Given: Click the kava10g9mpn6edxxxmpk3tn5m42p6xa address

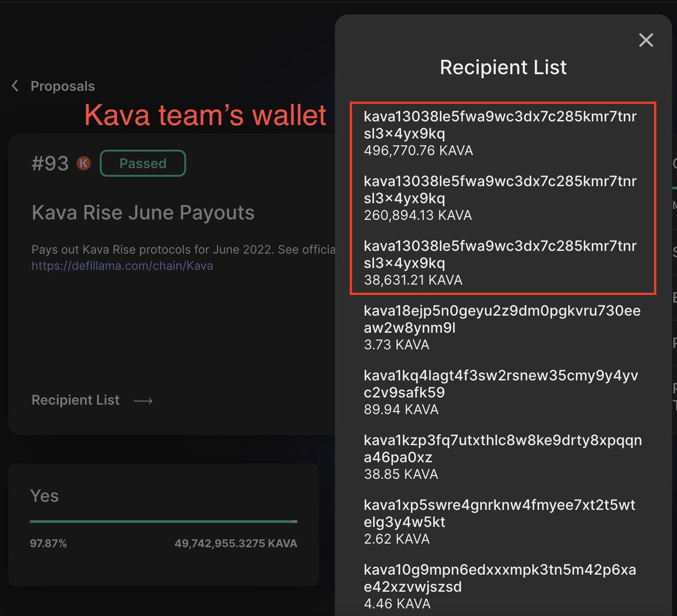Looking at the screenshot, I should (500, 578).
